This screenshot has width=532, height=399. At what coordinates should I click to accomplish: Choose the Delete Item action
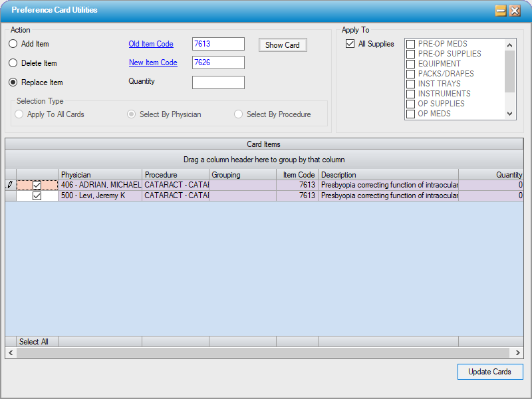13,63
